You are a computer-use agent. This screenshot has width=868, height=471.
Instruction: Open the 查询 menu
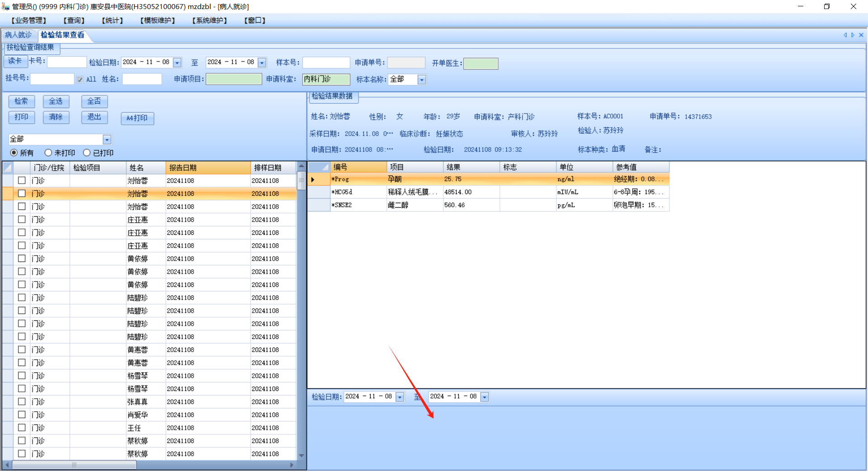coord(74,20)
